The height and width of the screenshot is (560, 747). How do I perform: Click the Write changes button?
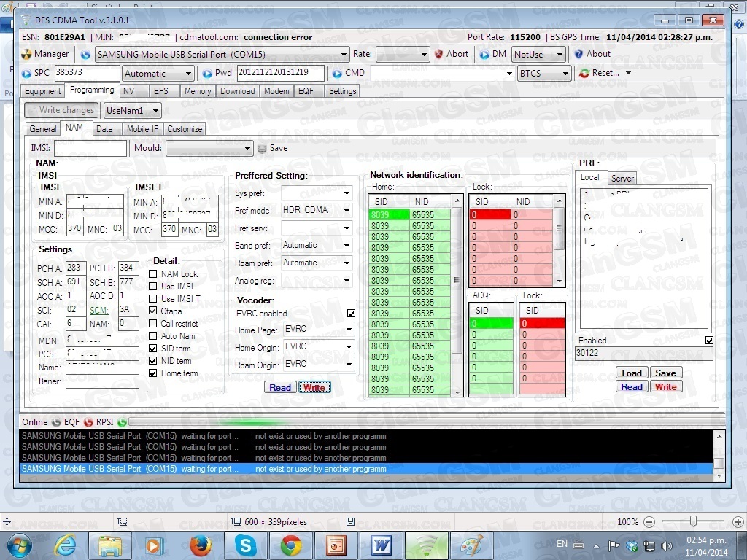[61, 111]
